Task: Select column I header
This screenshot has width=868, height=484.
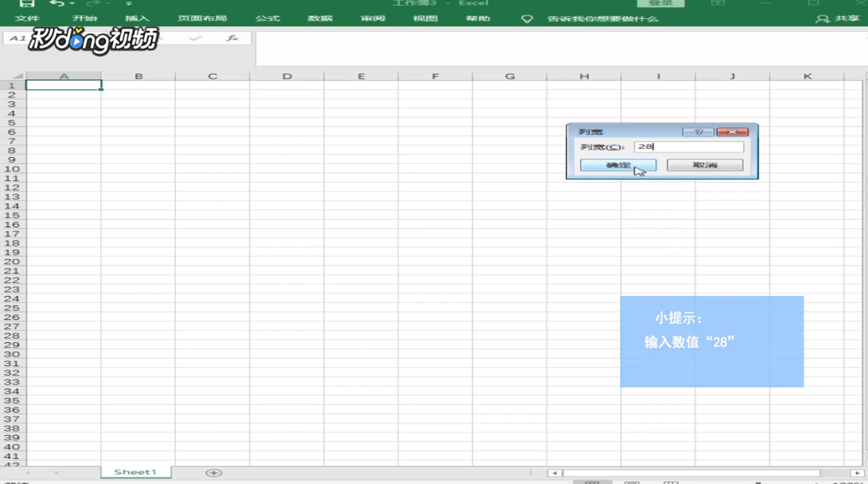Action: tap(658, 76)
